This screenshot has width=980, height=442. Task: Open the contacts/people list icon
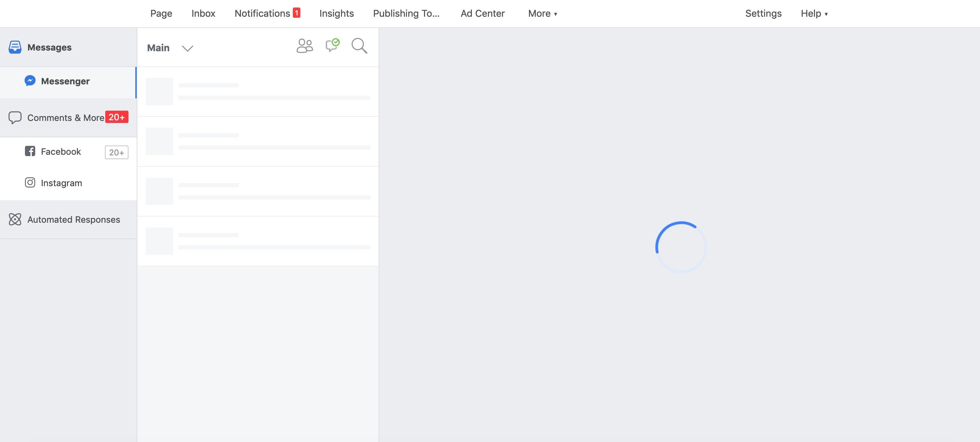pyautogui.click(x=304, y=46)
